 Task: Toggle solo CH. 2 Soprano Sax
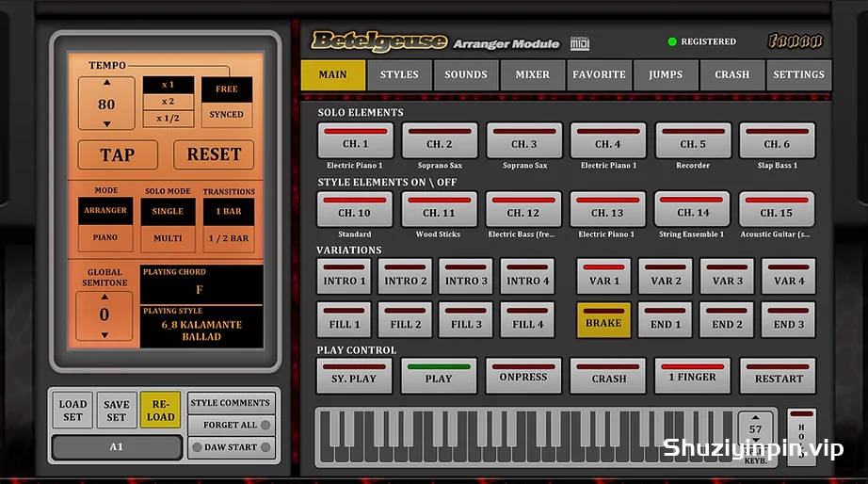point(439,140)
